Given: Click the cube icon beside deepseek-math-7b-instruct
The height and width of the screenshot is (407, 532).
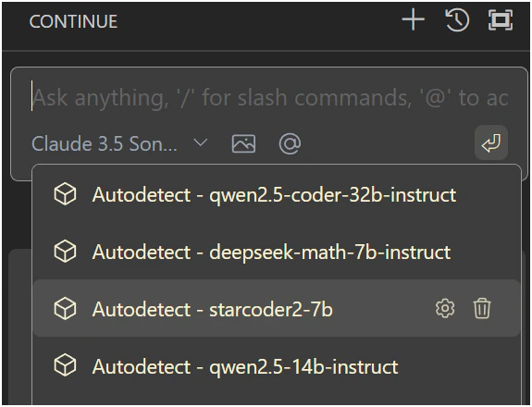Looking at the screenshot, I should coord(65,252).
